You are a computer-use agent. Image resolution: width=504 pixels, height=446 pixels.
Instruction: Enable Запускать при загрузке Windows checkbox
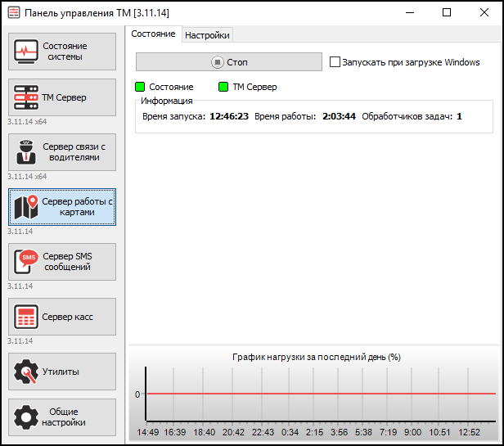pyautogui.click(x=335, y=62)
